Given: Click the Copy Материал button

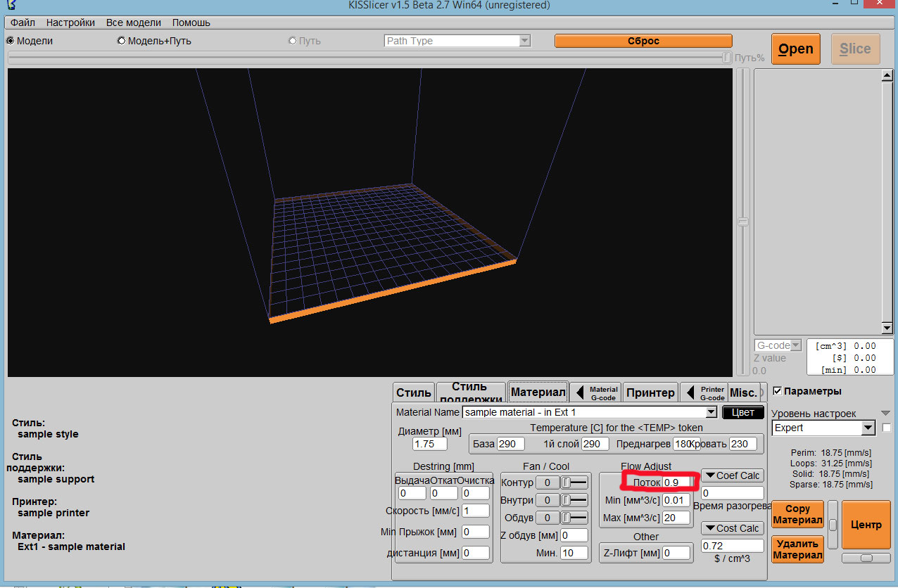Looking at the screenshot, I should pyautogui.click(x=797, y=514).
